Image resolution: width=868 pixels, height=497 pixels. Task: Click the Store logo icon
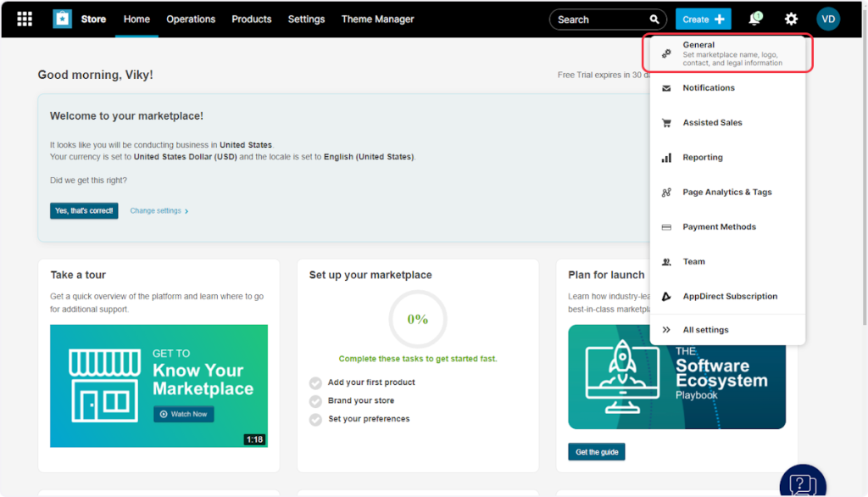point(62,19)
